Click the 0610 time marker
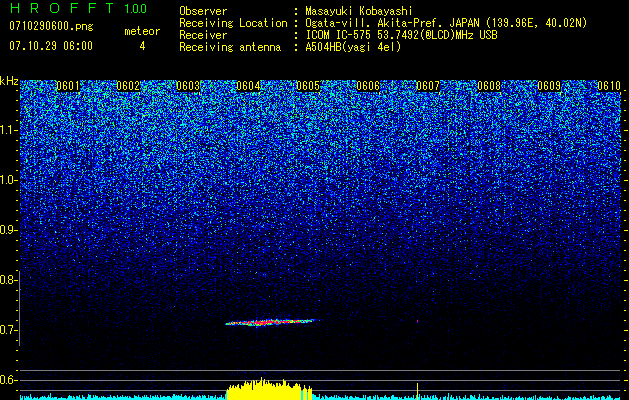The width and height of the screenshot is (629, 400). pyautogui.click(x=609, y=86)
